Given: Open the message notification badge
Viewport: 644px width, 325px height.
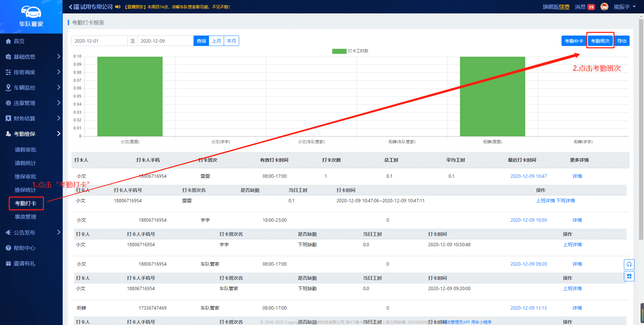Looking at the screenshot, I should [x=591, y=7].
